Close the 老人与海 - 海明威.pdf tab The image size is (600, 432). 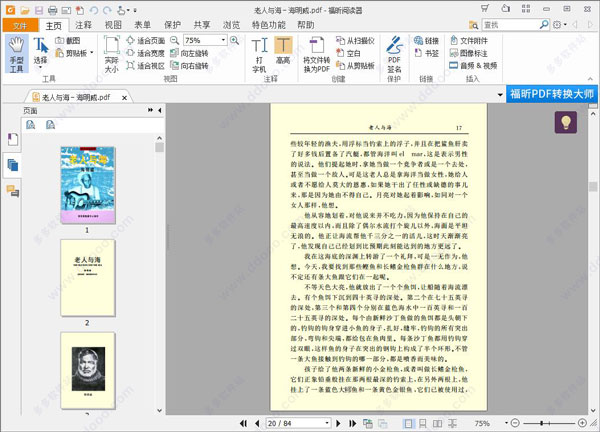click(x=124, y=98)
